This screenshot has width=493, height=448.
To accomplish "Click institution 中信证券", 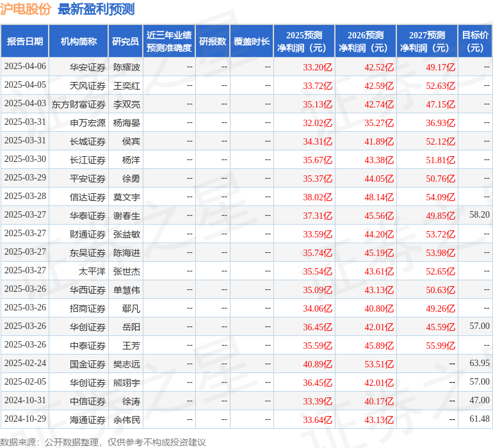I will pyautogui.click(x=88, y=401).
